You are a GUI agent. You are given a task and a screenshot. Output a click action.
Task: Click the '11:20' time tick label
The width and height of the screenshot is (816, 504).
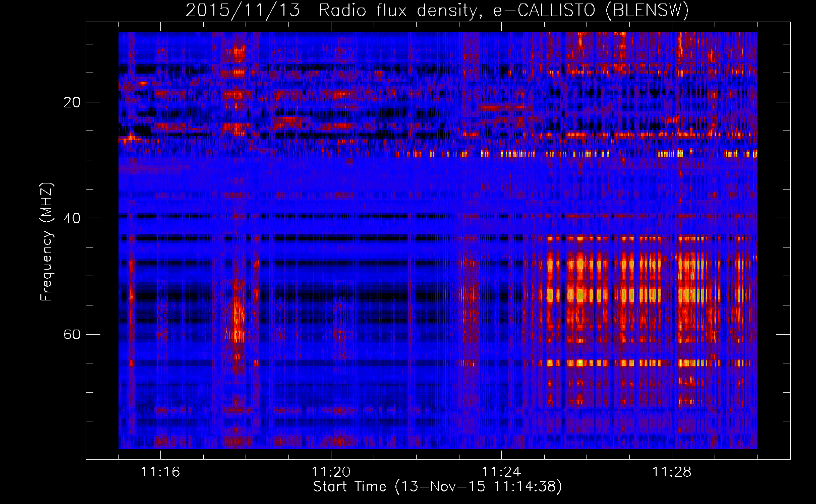(331, 472)
